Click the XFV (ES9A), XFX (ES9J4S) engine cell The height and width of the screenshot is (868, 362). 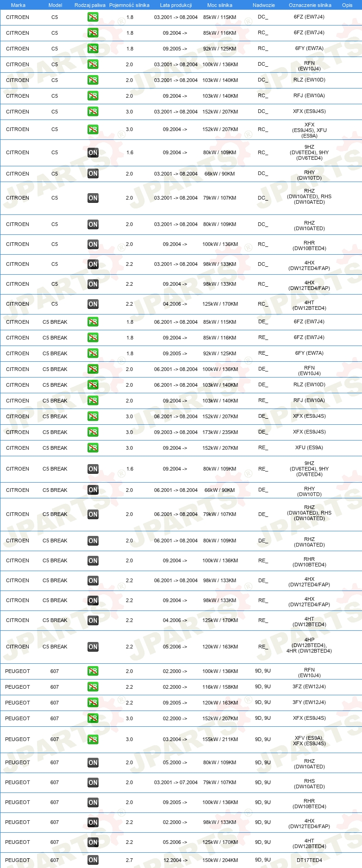(x=309, y=741)
